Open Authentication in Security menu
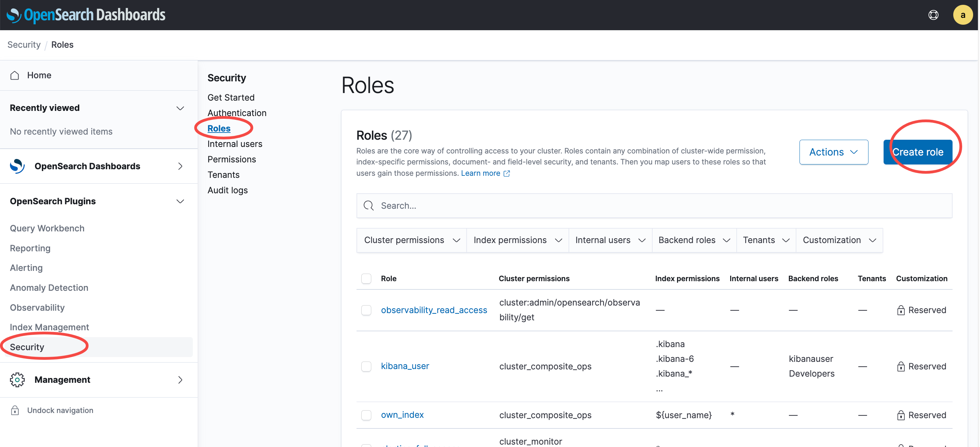This screenshot has height=447, width=980. coord(237,113)
